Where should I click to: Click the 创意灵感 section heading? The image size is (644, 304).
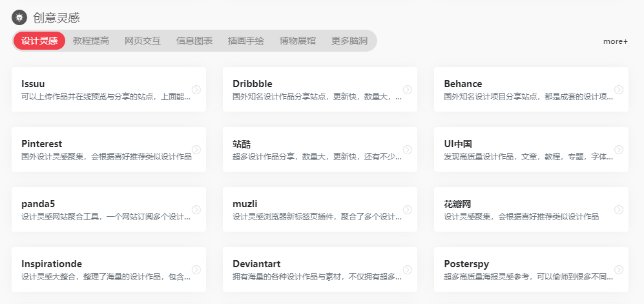pyautogui.click(x=56, y=17)
